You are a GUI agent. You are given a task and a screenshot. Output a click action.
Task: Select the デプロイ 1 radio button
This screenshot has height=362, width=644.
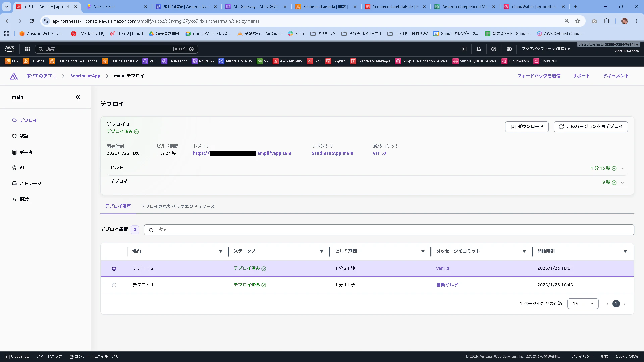point(114,285)
